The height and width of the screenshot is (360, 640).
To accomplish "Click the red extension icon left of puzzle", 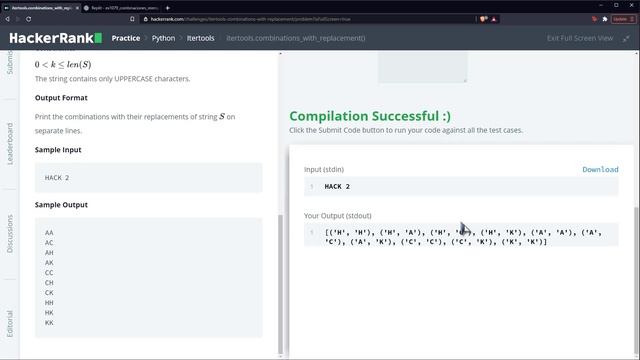I will coord(594,19).
